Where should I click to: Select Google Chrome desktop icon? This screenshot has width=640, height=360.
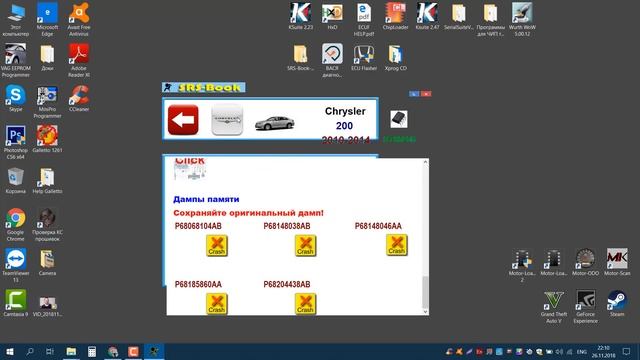(x=16, y=224)
